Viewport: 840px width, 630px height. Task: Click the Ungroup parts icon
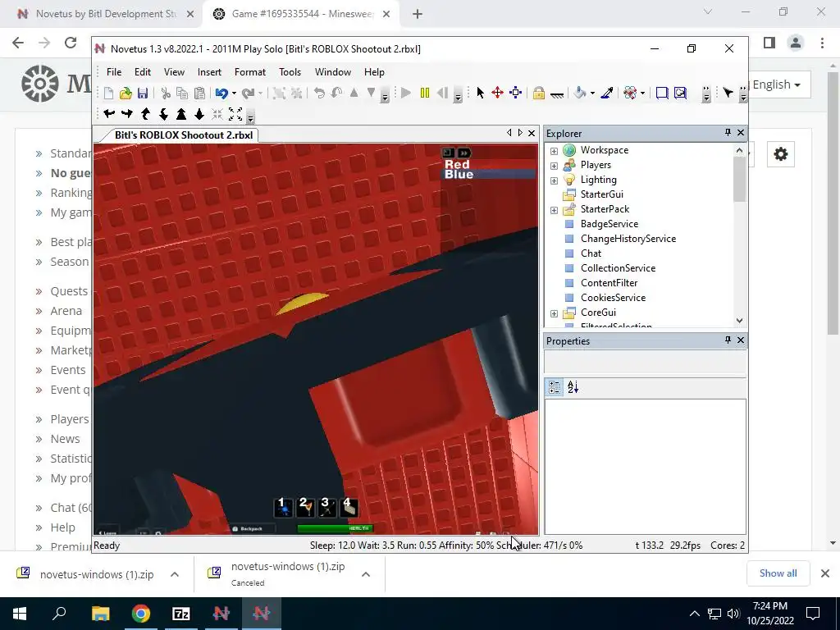[x=296, y=94]
